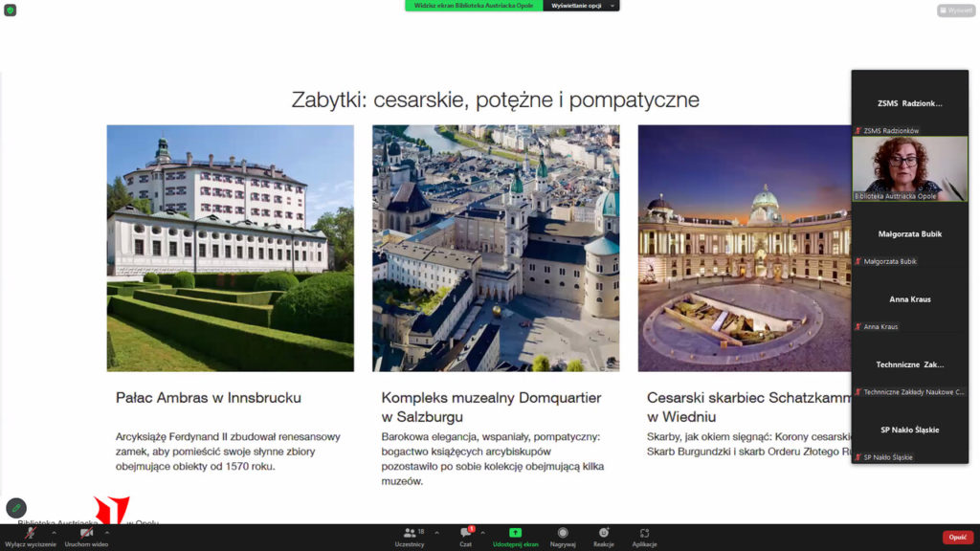The width and height of the screenshot is (980, 551).
Task: Click the green security shield icon
Action: point(11,10)
